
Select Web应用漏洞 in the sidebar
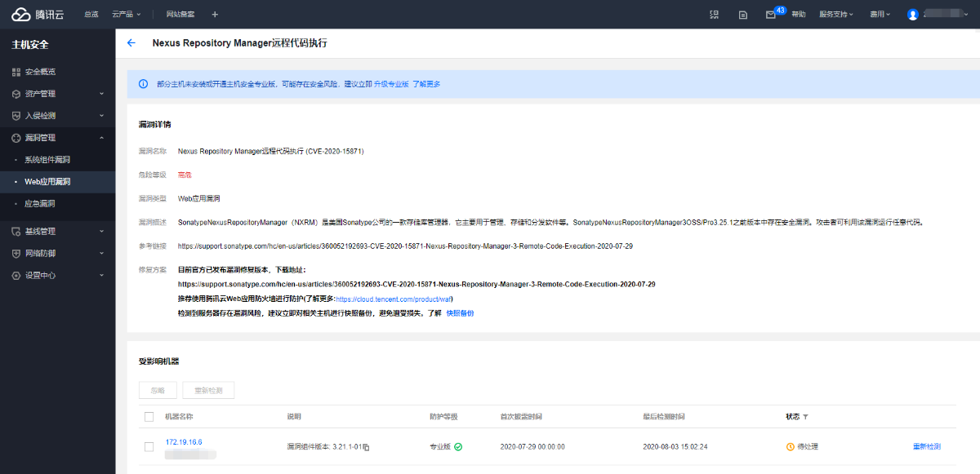47,182
